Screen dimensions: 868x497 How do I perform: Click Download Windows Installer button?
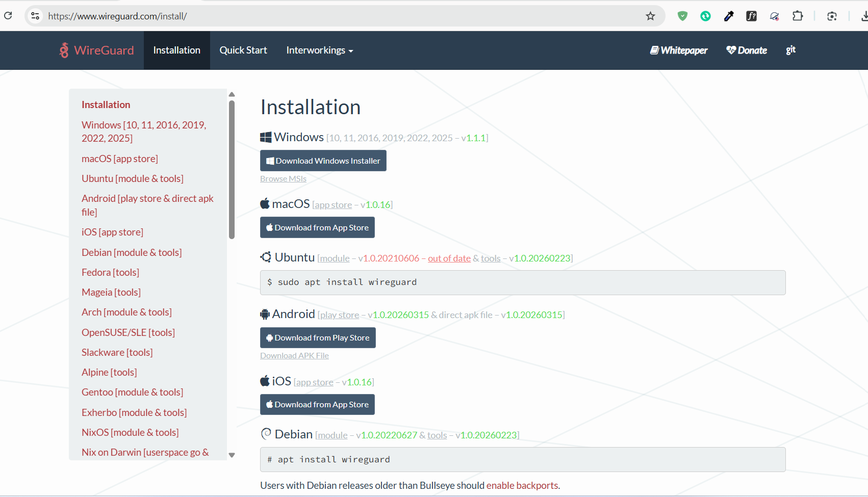pyautogui.click(x=323, y=161)
